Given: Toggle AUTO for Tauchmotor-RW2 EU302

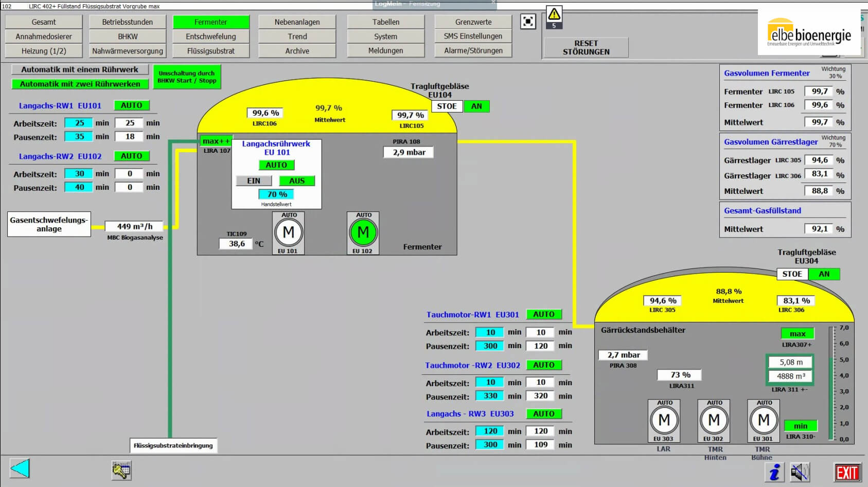Looking at the screenshot, I should pyautogui.click(x=544, y=365).
